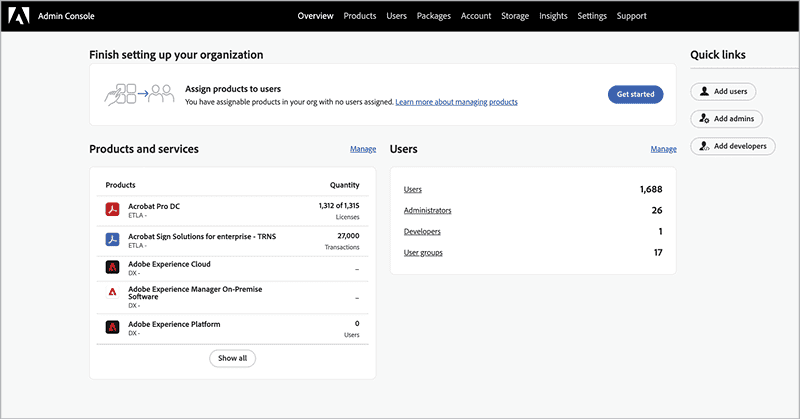This screenshot has height=419, width=800.
Task: Click the Add admins quick link
Action: click(727, 118)
